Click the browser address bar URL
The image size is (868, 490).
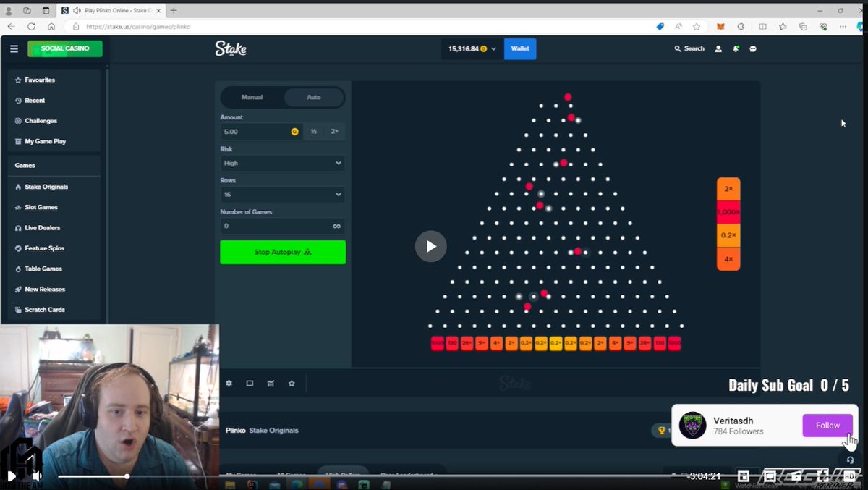click(138, 27)
